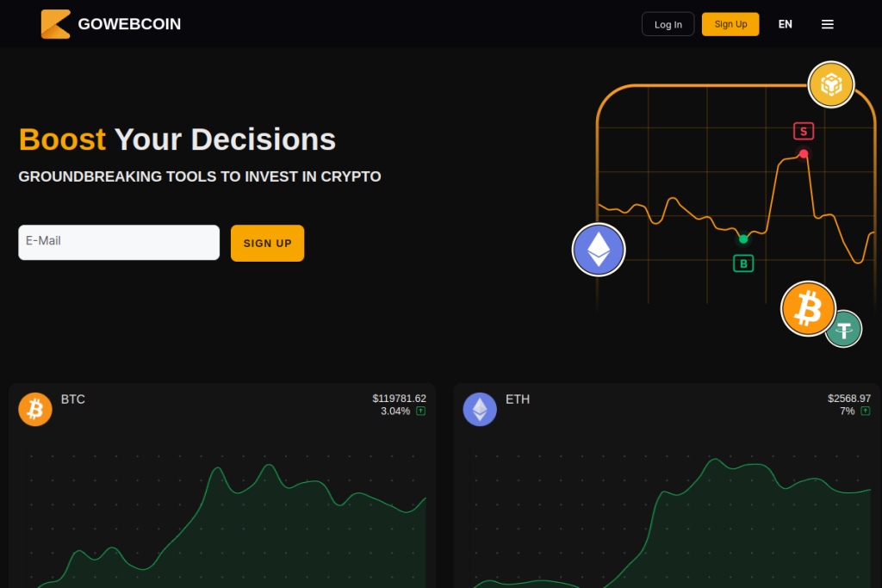Click the green buy point on chart line
882x588 pixels.
tap(743, 239)
